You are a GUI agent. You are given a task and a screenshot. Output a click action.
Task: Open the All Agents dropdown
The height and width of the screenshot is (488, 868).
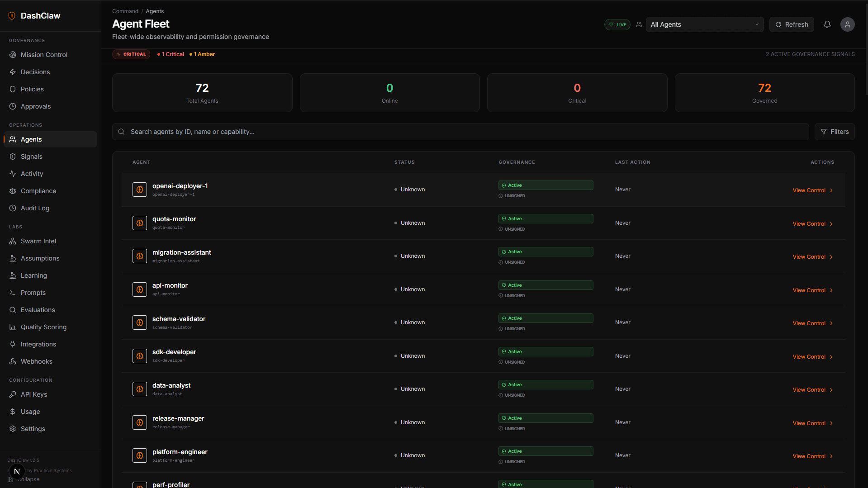704,24
